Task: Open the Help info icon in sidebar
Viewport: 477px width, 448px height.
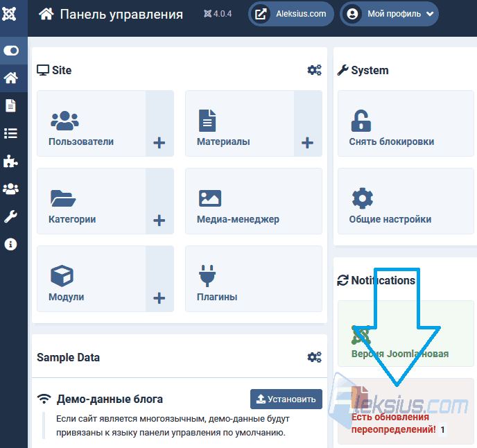Action: click(10, 244)
